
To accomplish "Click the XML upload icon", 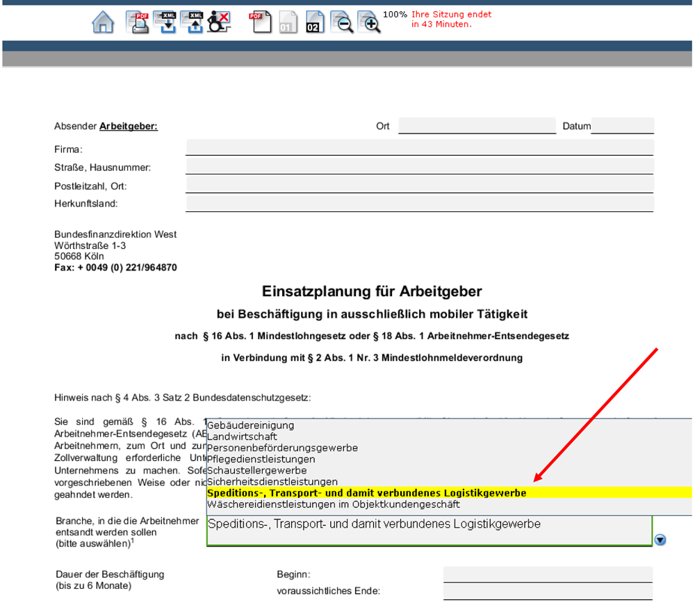I will pyautogui.click(x=192, y=23).
